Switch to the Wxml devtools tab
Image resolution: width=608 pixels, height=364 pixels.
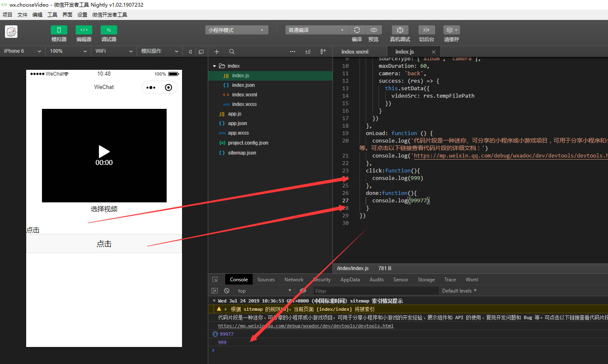click(x=472, y=280)
